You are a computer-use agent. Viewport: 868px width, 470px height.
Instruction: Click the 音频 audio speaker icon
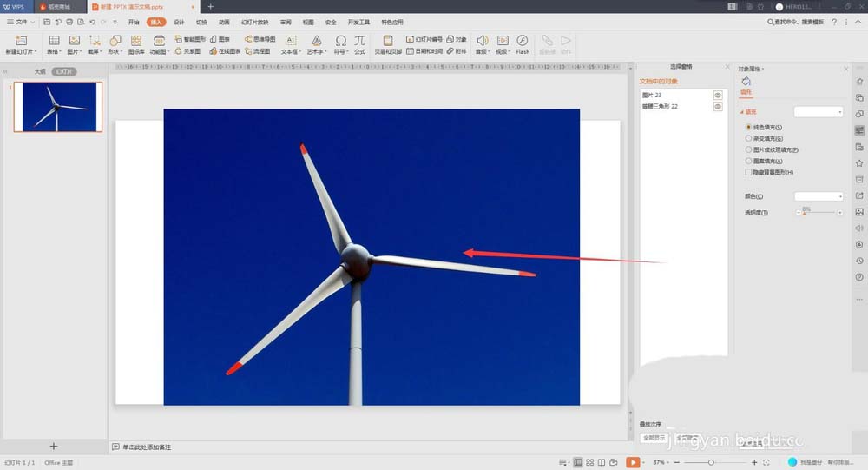pos(482,41)
